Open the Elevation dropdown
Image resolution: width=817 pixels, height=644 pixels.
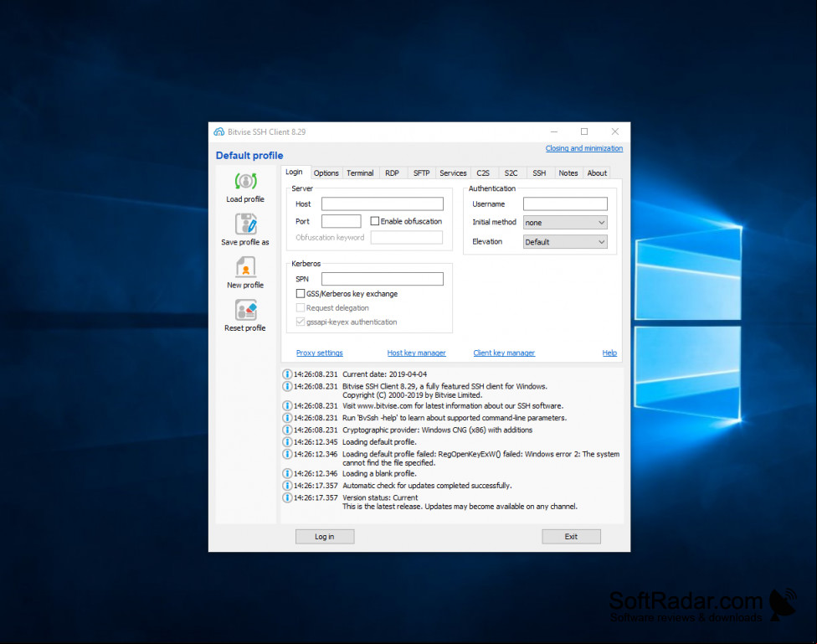point(565,242)
